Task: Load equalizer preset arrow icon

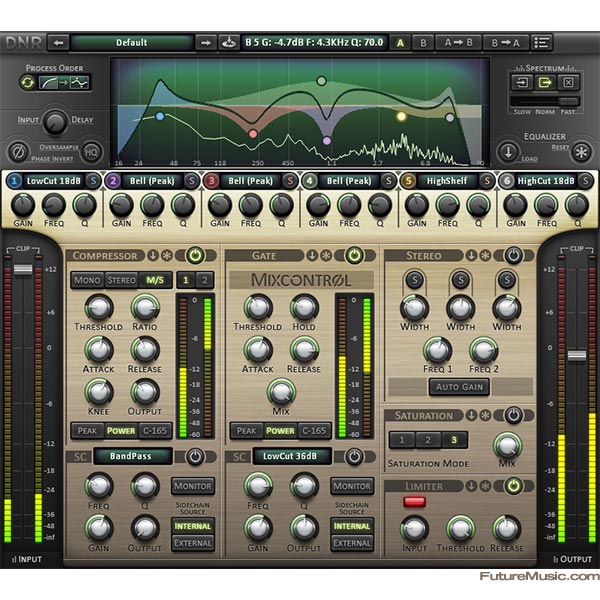Action: point(508,152)
